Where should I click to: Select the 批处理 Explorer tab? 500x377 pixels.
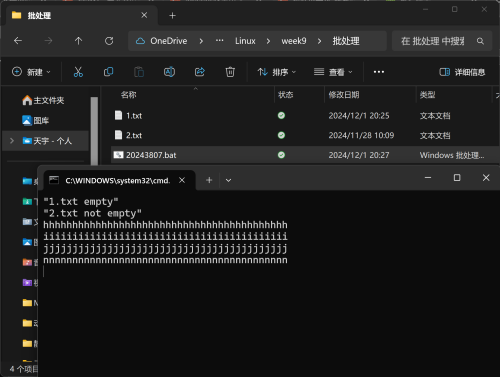coord(82,15)
